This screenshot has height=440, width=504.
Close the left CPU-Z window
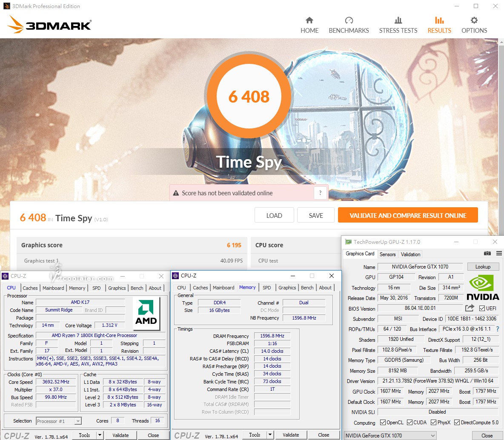click(x=161, y=276)
